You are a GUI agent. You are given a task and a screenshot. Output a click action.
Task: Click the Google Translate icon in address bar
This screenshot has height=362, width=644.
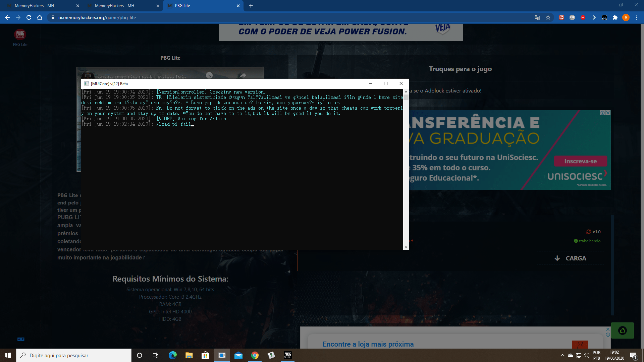[537, 17]
